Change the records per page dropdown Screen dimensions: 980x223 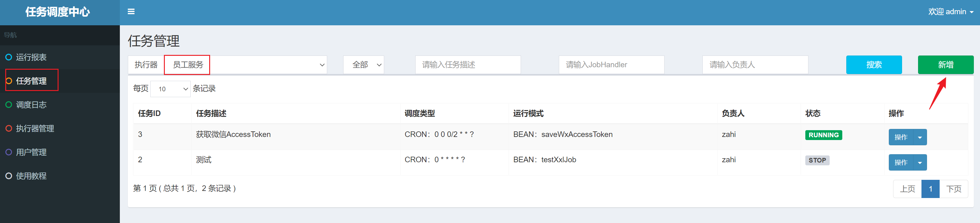coord(170,89)
